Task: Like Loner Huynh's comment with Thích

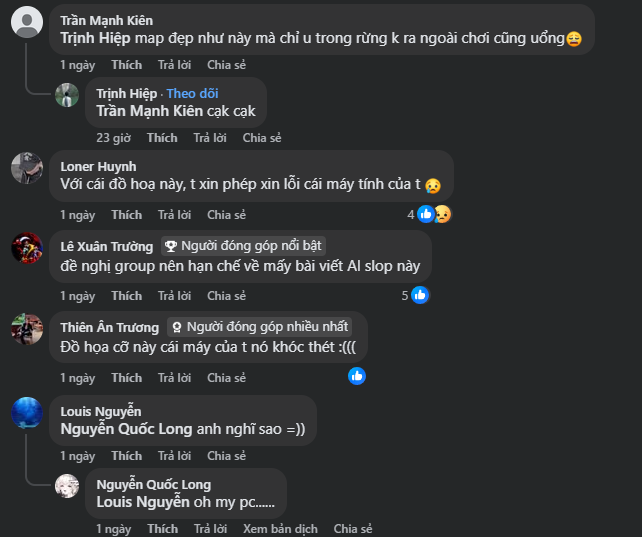Action: [x=127, y=215]
